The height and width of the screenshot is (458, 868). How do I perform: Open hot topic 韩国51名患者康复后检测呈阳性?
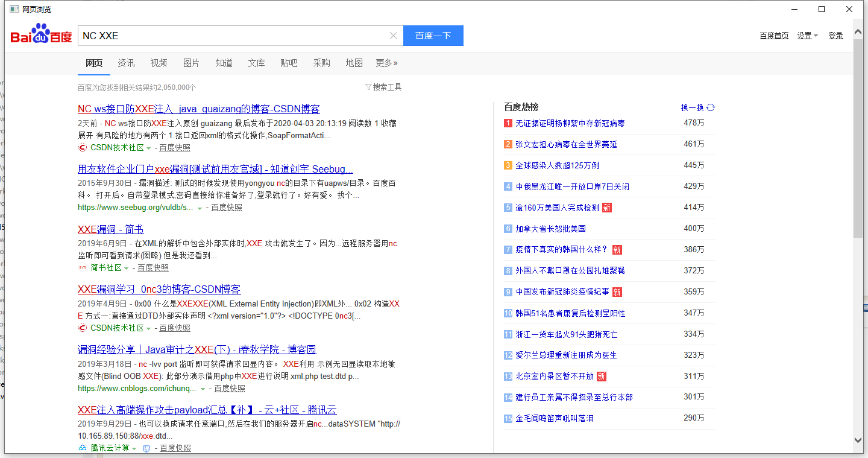(570, 313)
